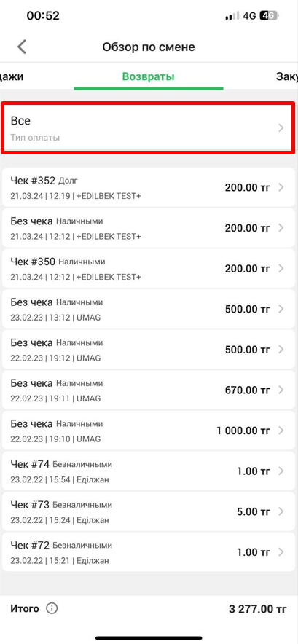Select the Возвраты tab
The height and width of the screenshot is (644, 298).
tap(149, 76)
